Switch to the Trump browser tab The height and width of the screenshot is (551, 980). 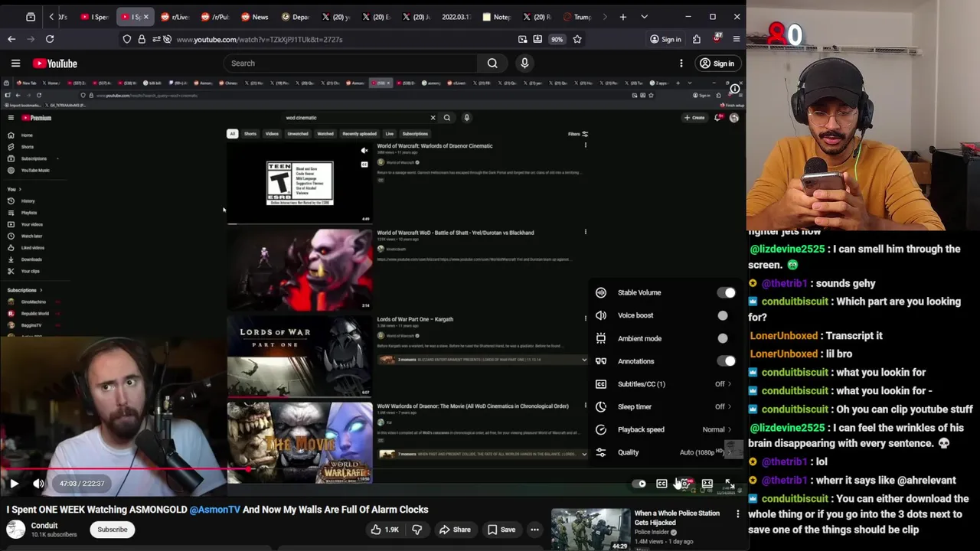pyautogui.click(x=578, y=17)
